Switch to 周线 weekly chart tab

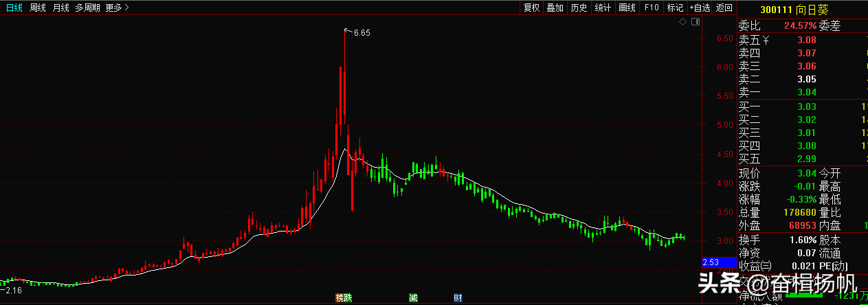(38, 8)
